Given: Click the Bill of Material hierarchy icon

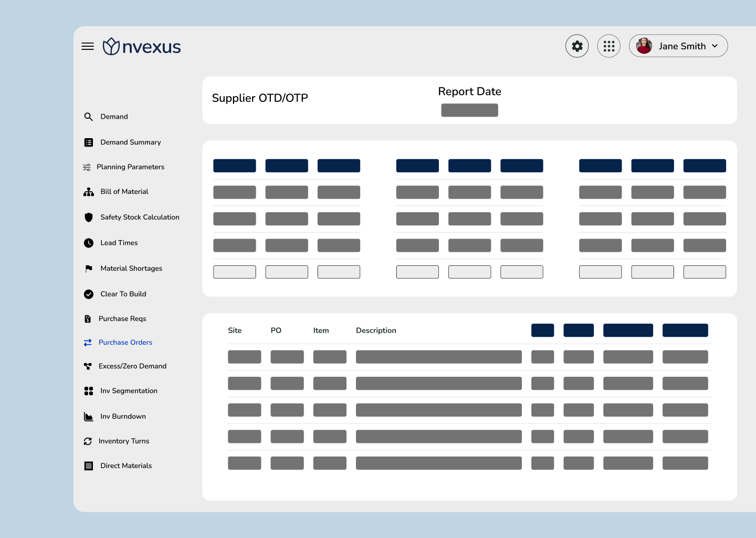Looking at the screenshot, I should pos(89,192).
